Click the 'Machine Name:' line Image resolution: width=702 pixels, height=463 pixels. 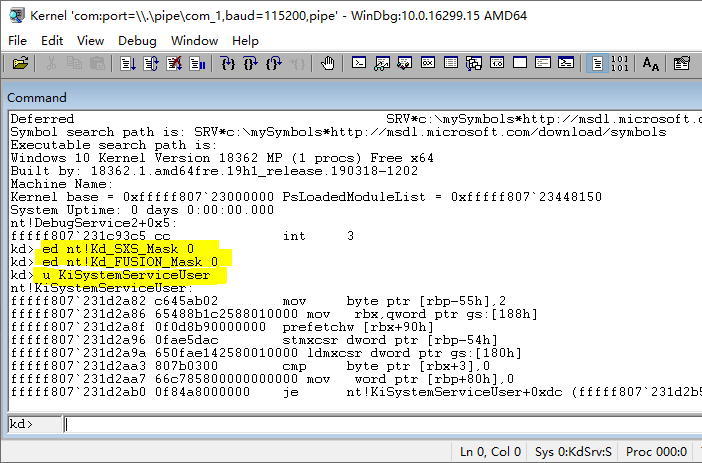pyautogui.click(x=62, y=184)
